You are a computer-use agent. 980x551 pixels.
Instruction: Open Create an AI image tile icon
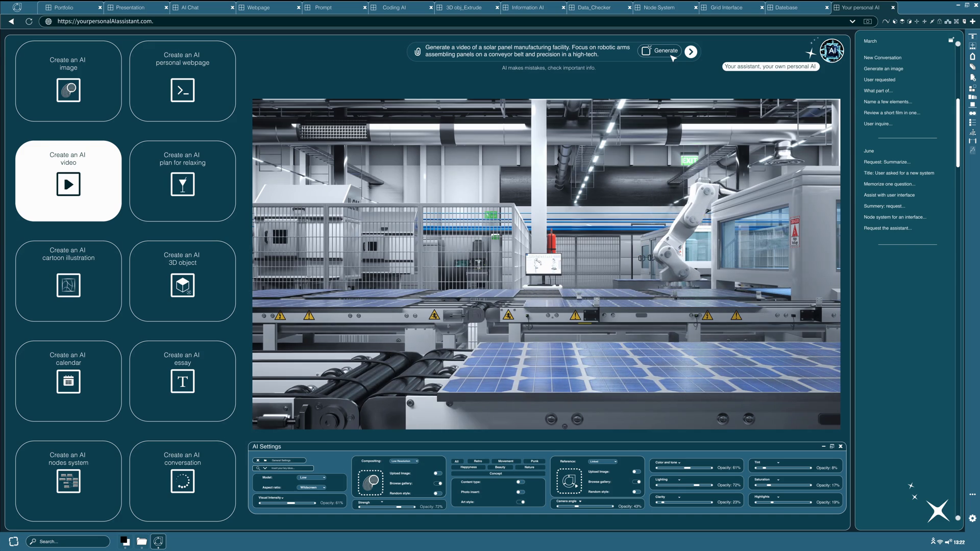tap(68, 90)
